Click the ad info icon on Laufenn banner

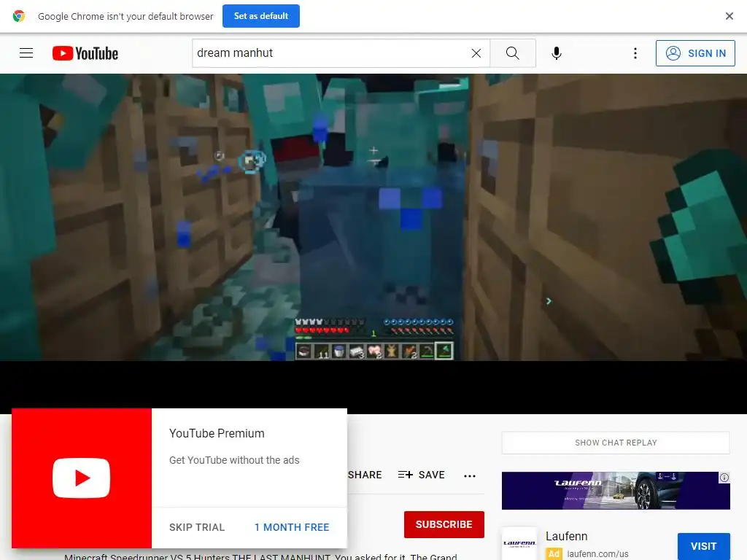[x=724, y=478]
